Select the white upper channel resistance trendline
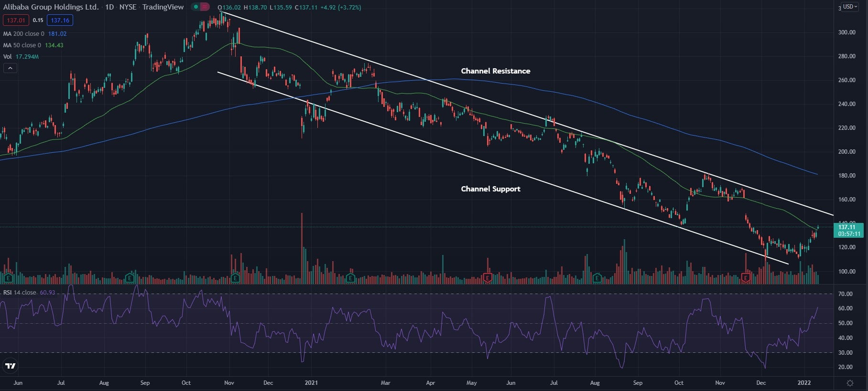The width and height of the screenshot is (868, 391). pos(526,113)
